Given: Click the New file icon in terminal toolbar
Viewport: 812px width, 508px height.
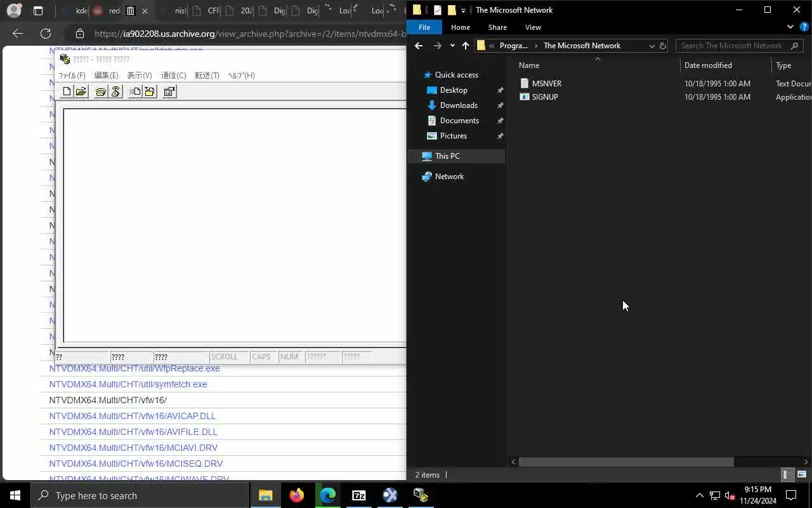Looking at the screenshot, I should coord(67,91).
